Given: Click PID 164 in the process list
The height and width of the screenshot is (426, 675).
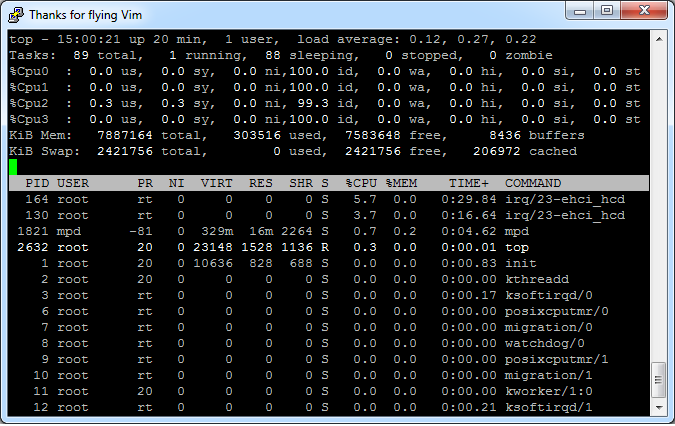Looking at the screenshot, I should [37, 199].
